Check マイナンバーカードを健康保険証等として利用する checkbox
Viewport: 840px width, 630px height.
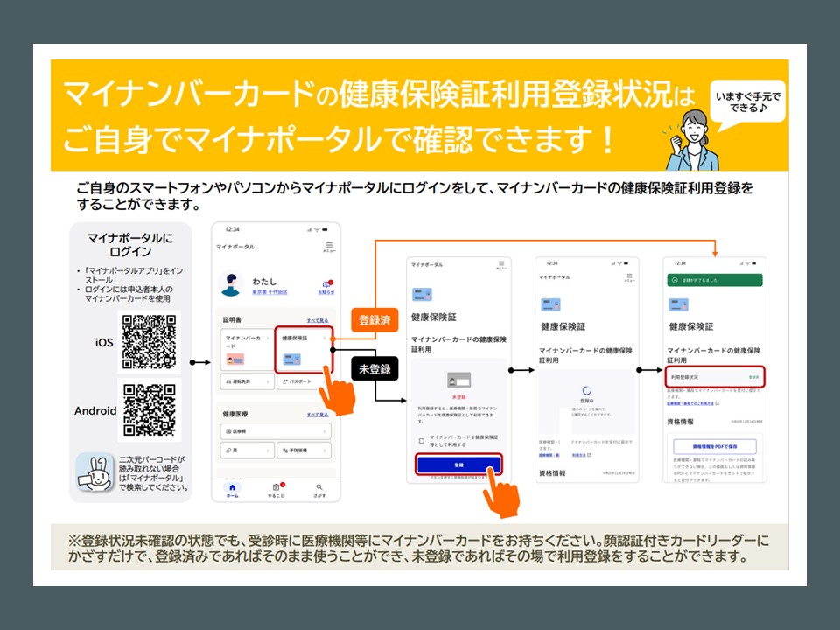pos(422,440)
